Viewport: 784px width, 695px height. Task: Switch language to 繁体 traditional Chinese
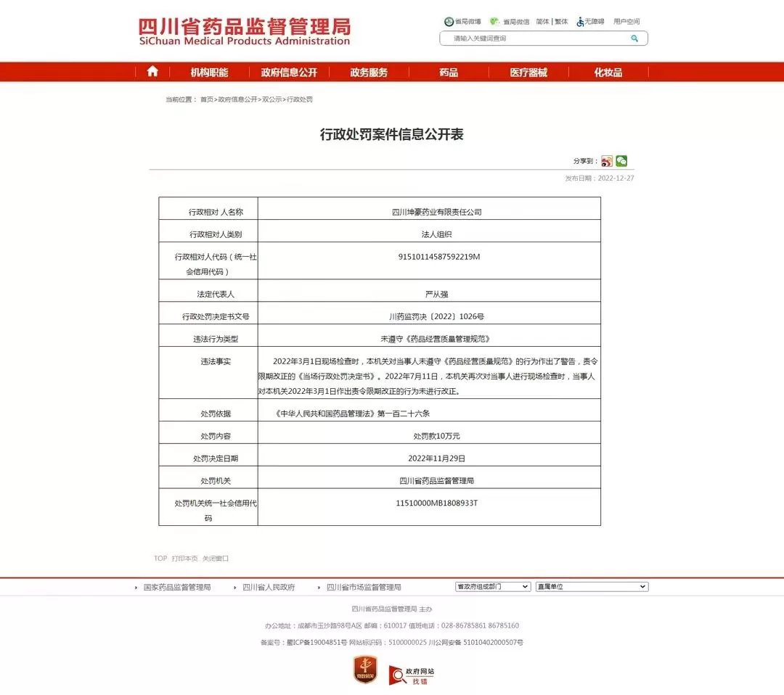coord(560,21)
